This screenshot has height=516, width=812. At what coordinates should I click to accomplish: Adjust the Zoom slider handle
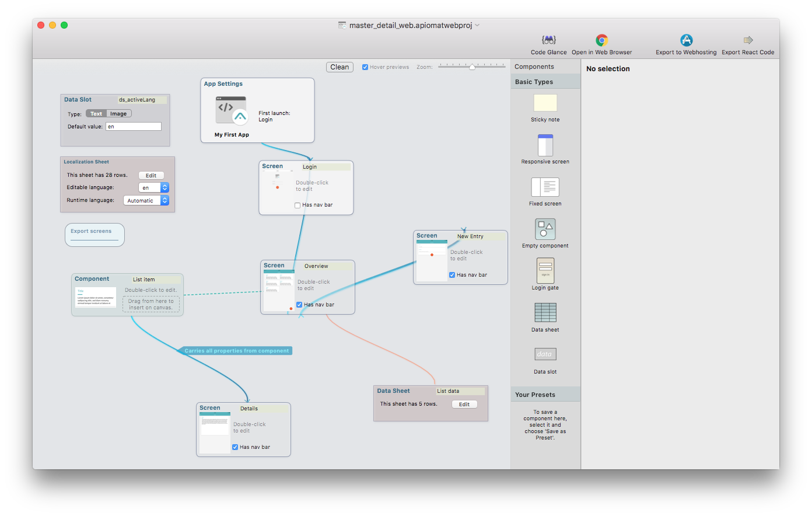[x=472, y=67]
